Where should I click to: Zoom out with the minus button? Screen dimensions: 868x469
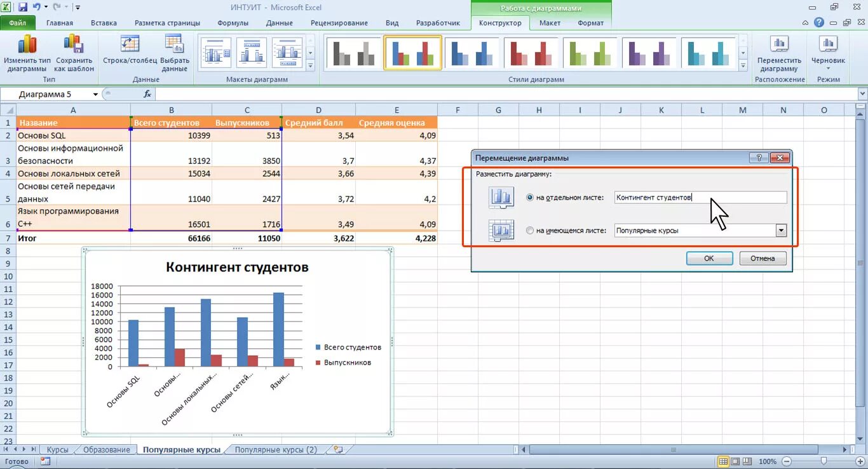[x=787, y=461]
